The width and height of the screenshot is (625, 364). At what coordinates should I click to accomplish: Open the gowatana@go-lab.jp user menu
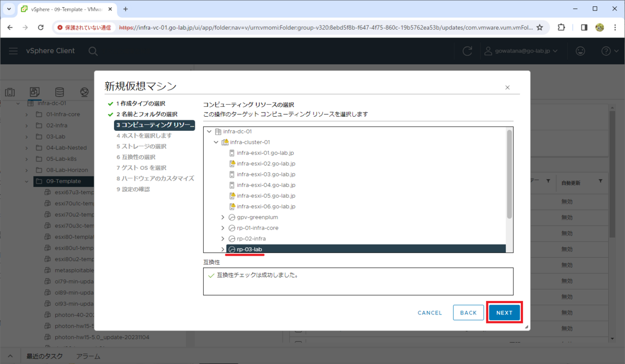point(521,51)
